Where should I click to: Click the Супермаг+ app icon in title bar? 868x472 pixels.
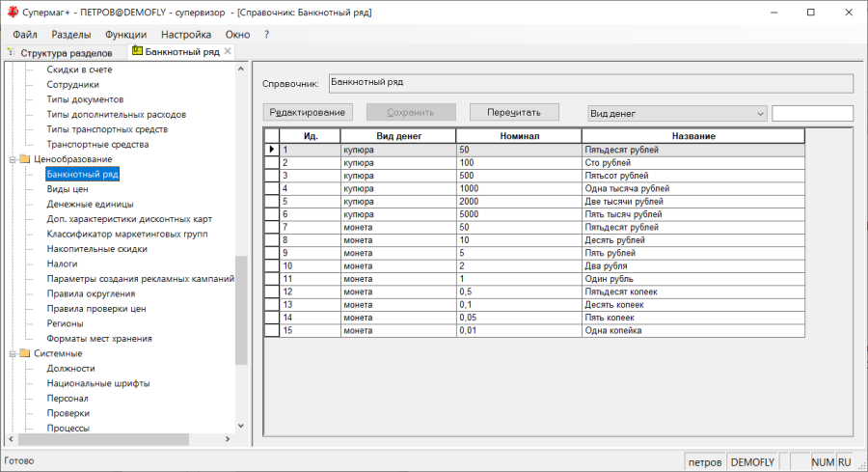tap(13, 13)
